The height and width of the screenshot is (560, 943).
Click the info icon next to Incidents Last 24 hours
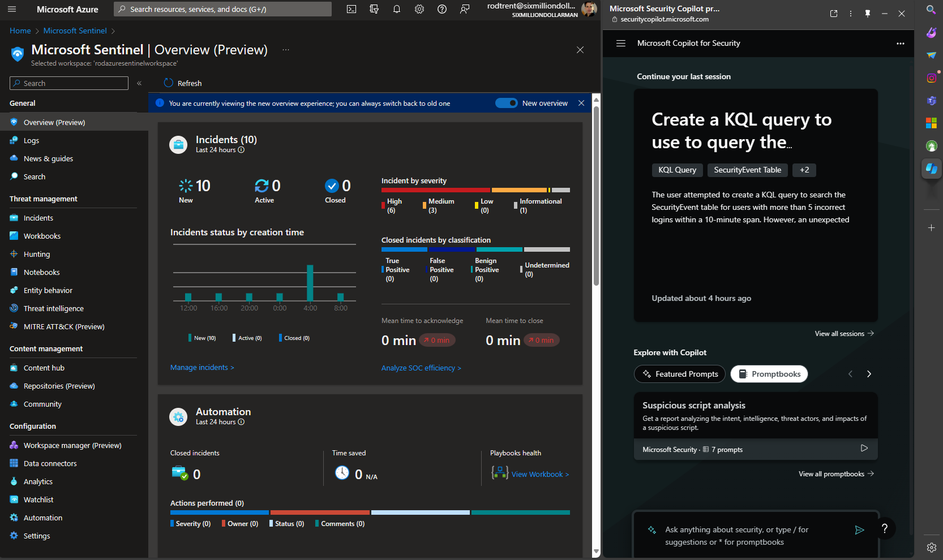click(x=241, y=150)
